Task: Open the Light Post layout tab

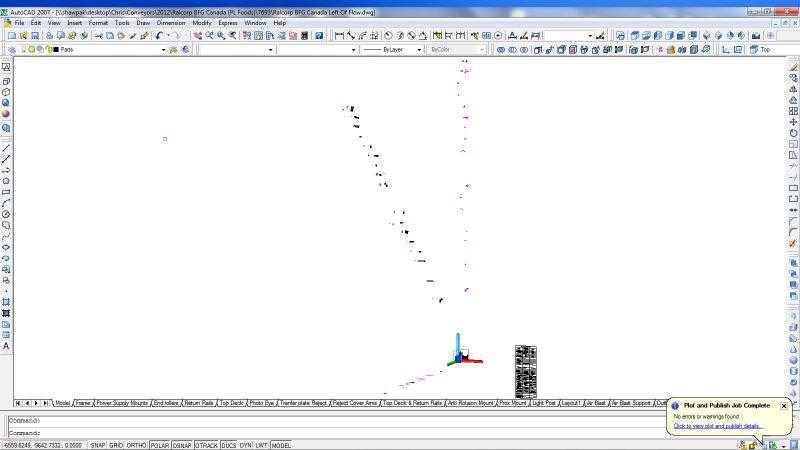Action: pyautogui.click(x=544, y=403)
